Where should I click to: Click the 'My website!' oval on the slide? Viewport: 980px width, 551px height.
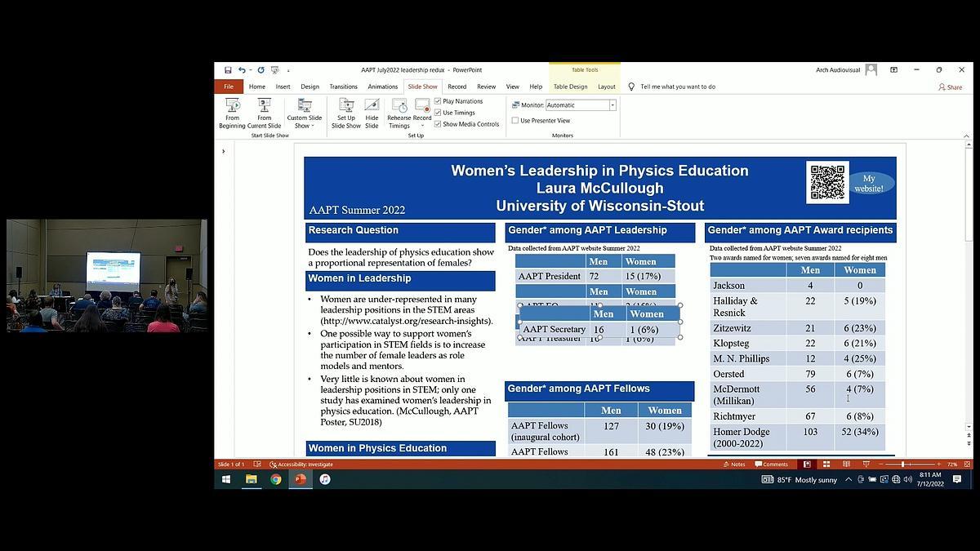point(869,183)
